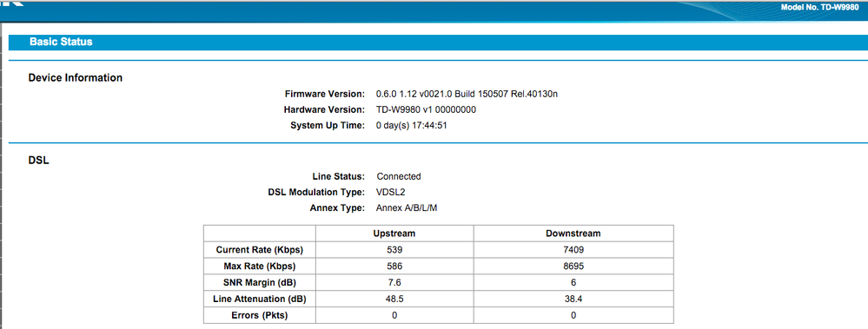Select upstream attenuation 48.5
Viewport: 868px width, 329px height.
tap(394, 299)
